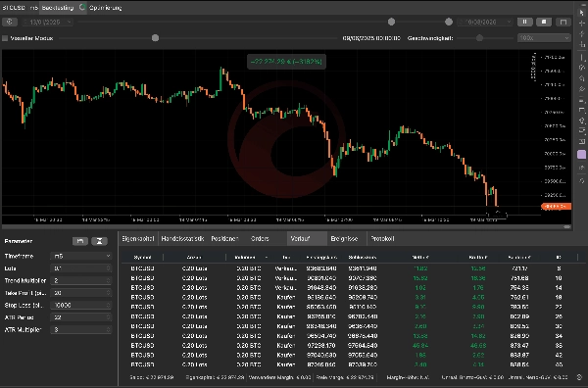Enable the Visueller Modus checkbox
588x388 pixels.
pos(5,38)
